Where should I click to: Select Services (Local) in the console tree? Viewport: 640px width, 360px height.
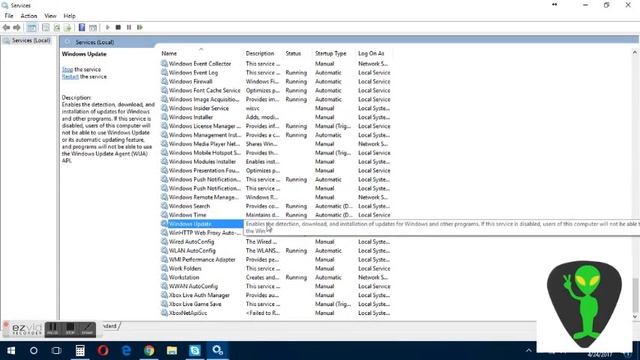point(31,41)
